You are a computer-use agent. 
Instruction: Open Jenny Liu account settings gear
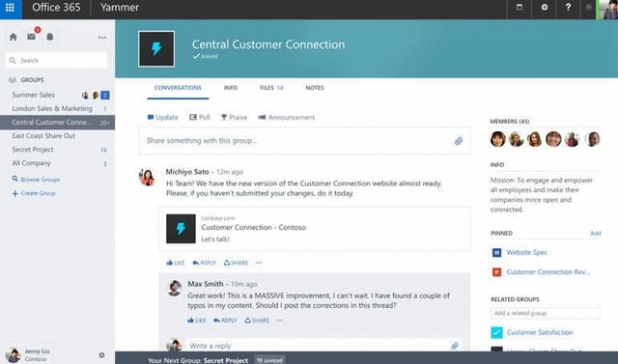click(x=101, y=355)
